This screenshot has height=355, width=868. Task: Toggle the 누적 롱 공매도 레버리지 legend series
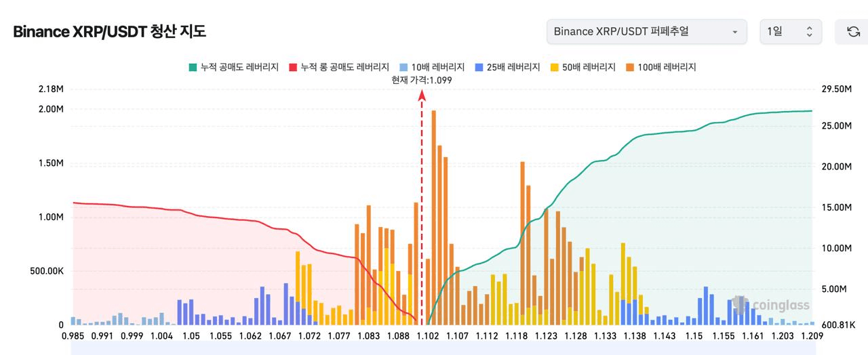click(x=339, y=67)
